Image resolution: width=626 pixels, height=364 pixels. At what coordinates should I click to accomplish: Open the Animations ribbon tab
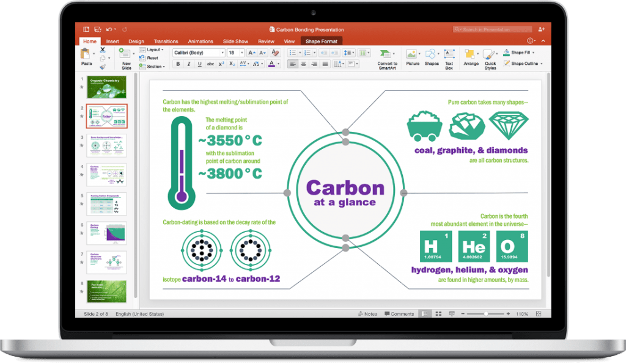202,41
